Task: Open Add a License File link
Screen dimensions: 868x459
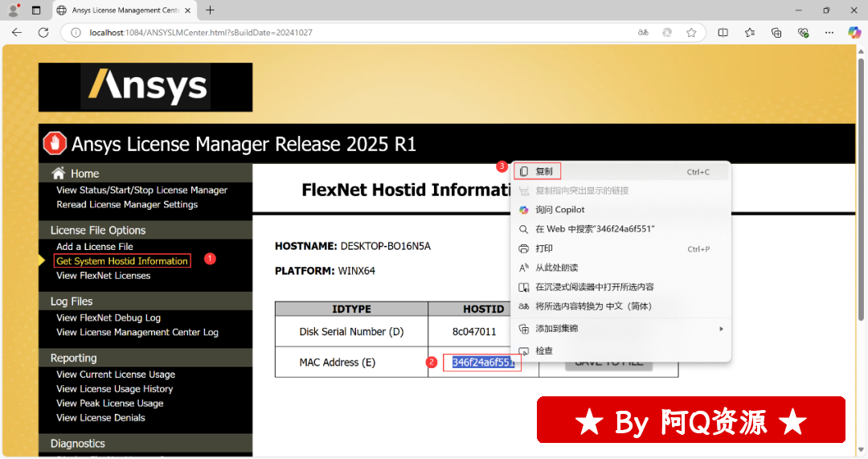Action: pos(95,247)
